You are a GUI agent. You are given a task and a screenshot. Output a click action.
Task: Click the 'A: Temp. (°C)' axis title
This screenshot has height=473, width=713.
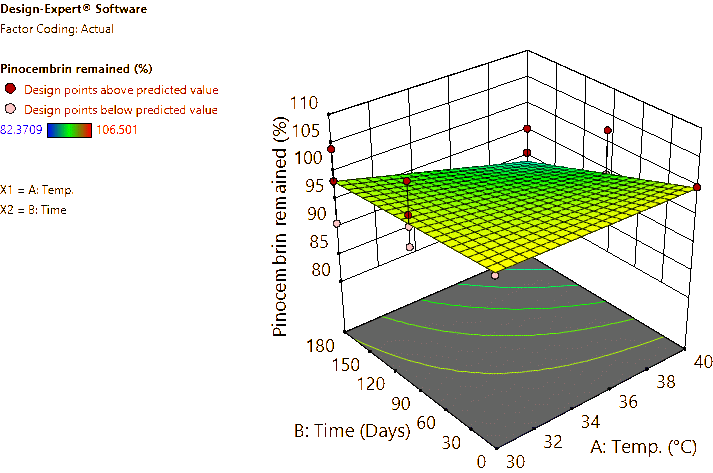tap(651, 444)
